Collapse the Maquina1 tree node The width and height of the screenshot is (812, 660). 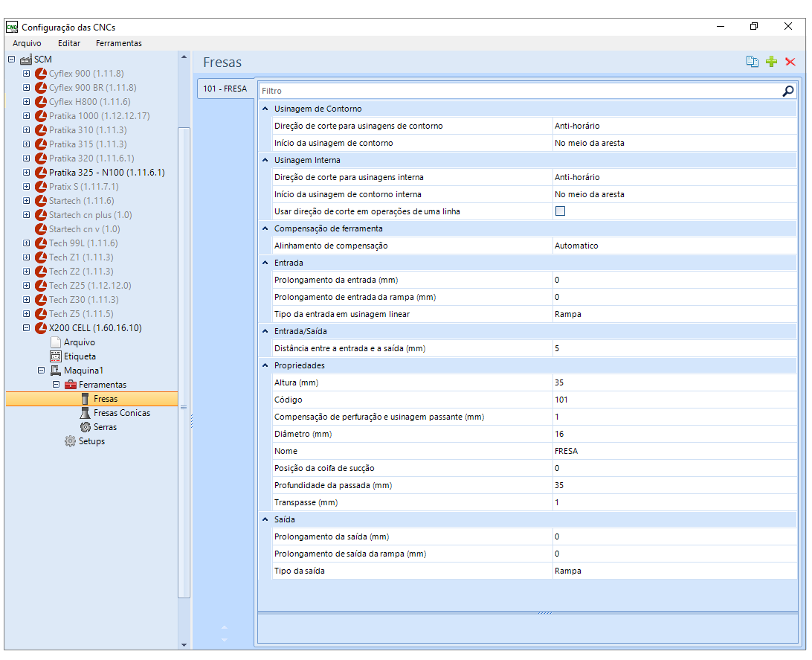(42, 371)
